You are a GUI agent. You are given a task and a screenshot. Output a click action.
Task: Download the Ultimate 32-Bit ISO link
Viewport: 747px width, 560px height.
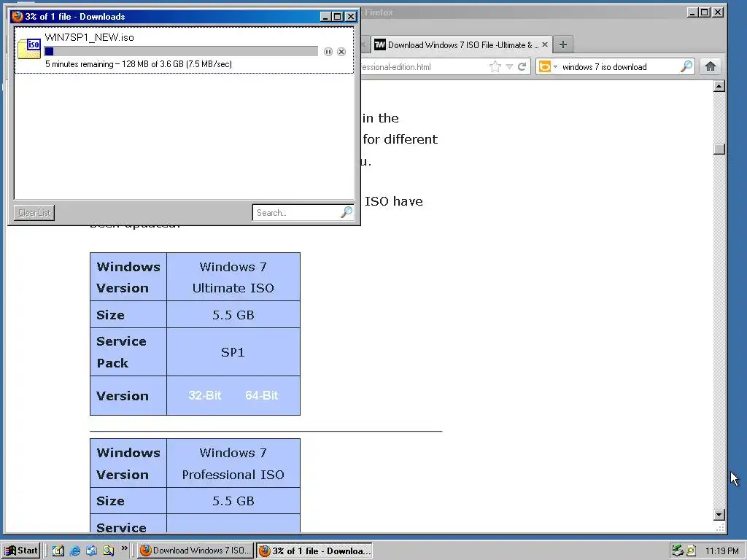[204, 395]
